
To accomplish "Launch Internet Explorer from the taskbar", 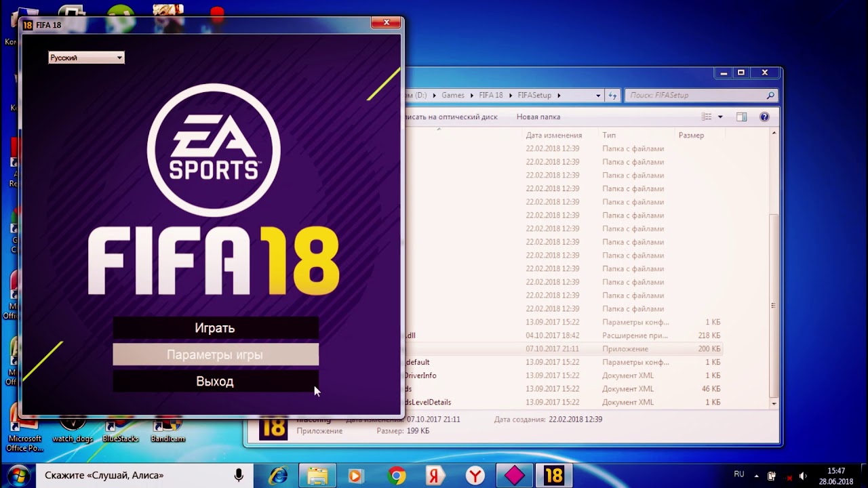I will coord(279,476).
